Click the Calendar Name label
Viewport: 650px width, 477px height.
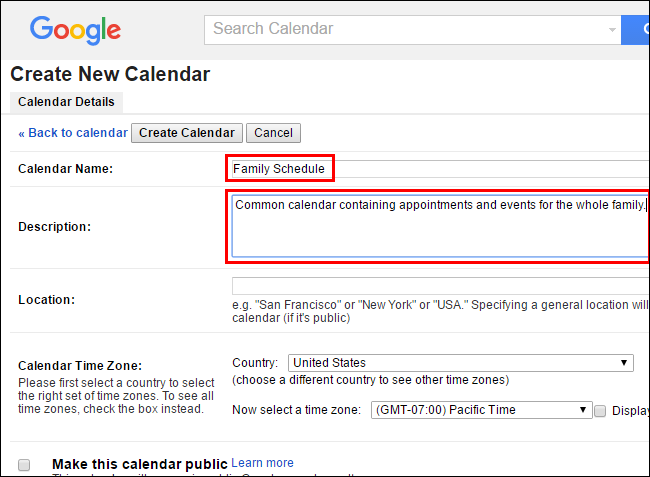tap(65, 169)
